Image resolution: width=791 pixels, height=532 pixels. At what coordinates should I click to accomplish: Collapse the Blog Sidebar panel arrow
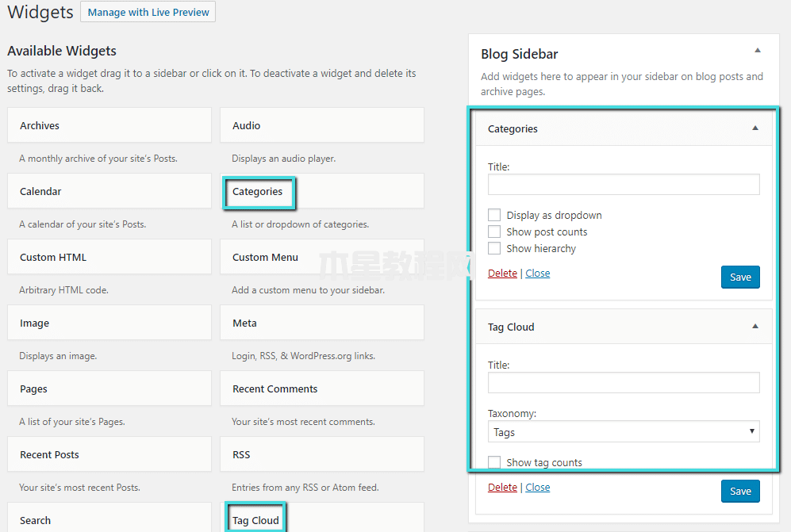[x=757, y=50]
